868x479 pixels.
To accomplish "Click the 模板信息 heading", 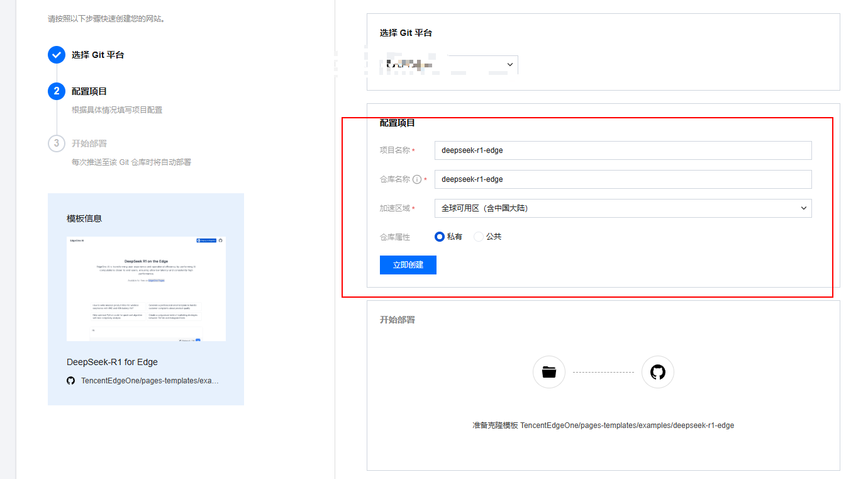I will click(x=84, y=218).
